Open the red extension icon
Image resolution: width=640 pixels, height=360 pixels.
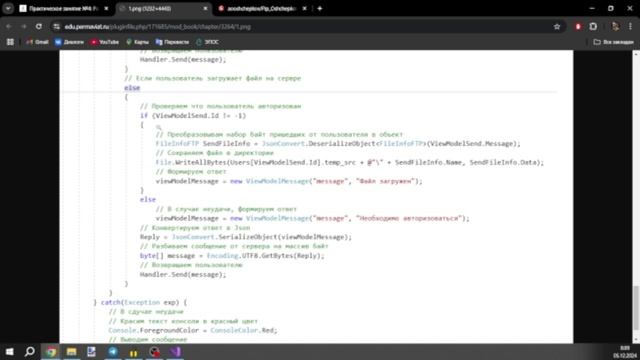click(x=578, y=27)
